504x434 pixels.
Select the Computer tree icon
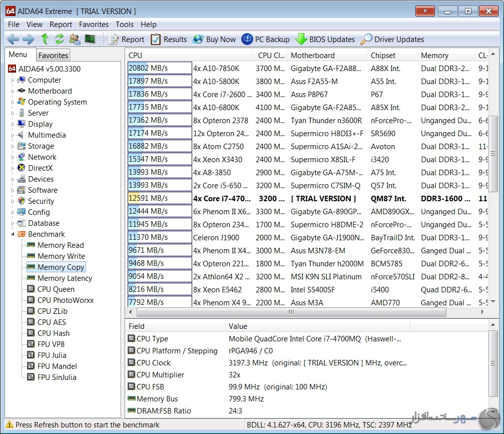(21, 80)
